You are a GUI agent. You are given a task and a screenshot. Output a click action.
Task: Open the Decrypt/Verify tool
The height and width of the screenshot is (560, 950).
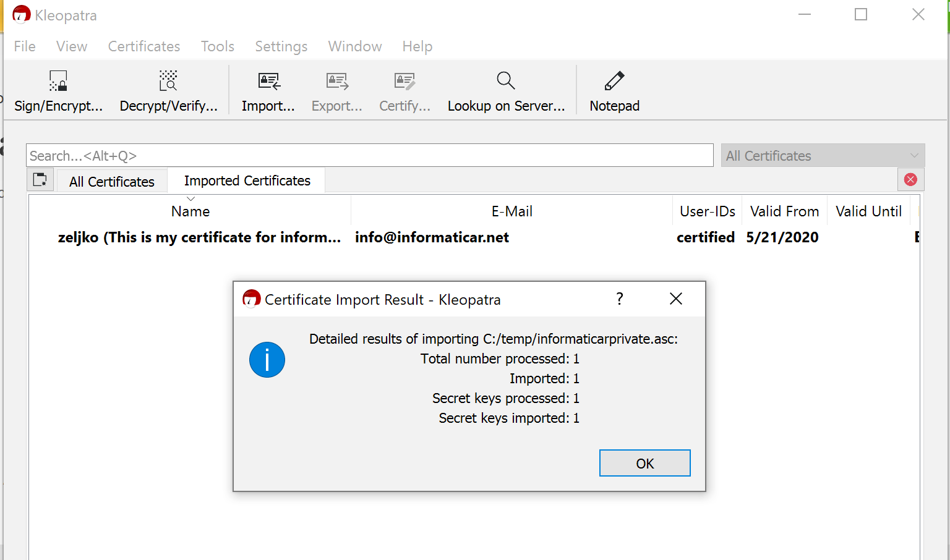coord(168,91)
